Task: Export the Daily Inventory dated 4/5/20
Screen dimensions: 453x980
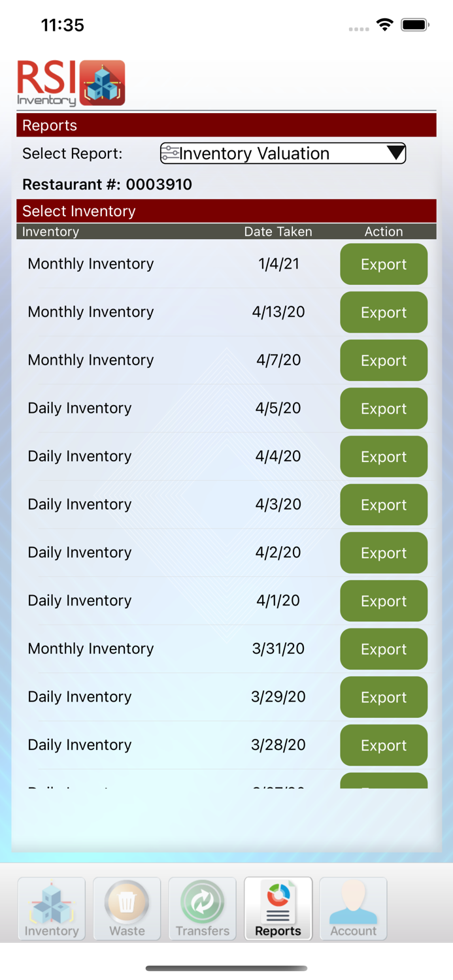Action: pos(384,408)
